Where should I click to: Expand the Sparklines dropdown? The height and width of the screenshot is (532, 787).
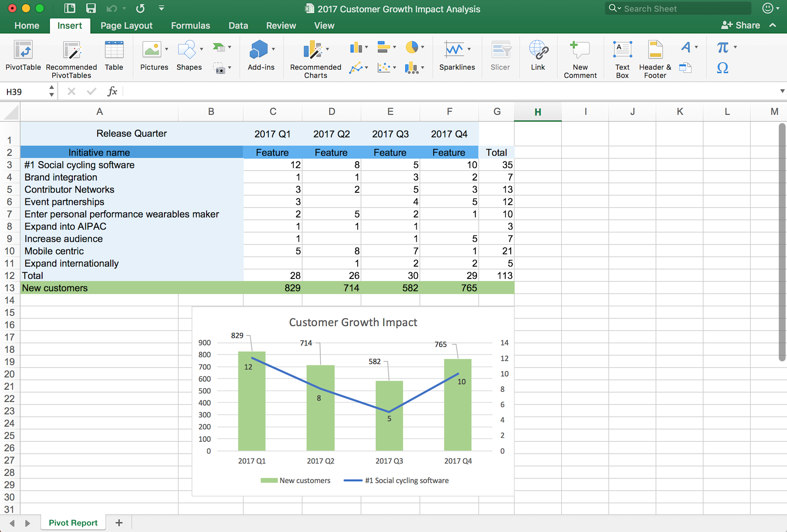(469, 49)
